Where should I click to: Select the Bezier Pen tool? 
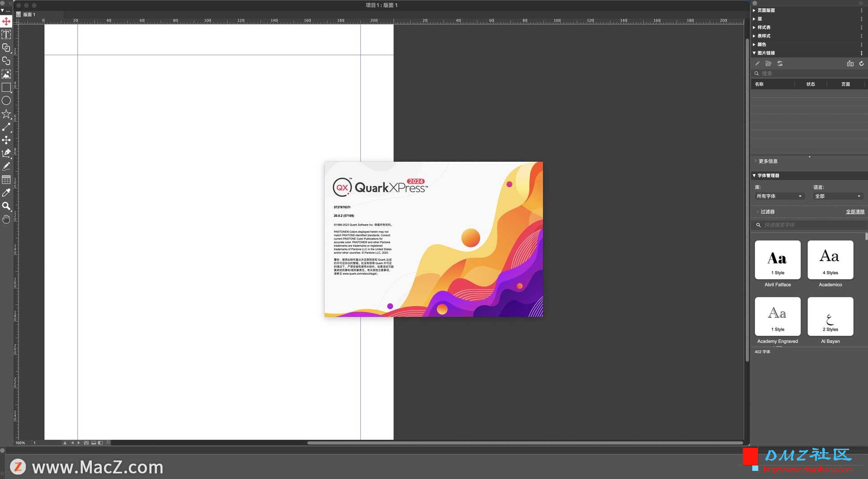(x=6, y=153)
